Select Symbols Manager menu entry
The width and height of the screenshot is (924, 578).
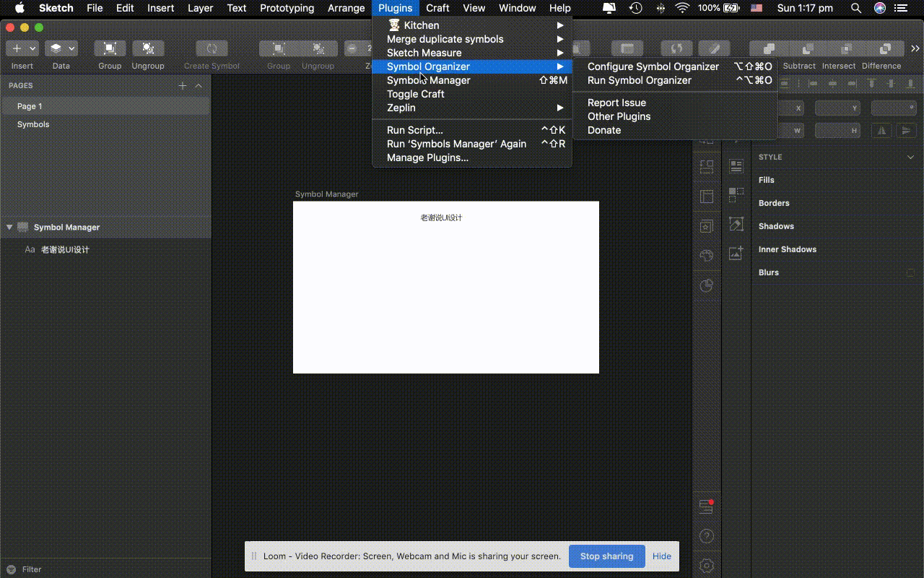472,80
